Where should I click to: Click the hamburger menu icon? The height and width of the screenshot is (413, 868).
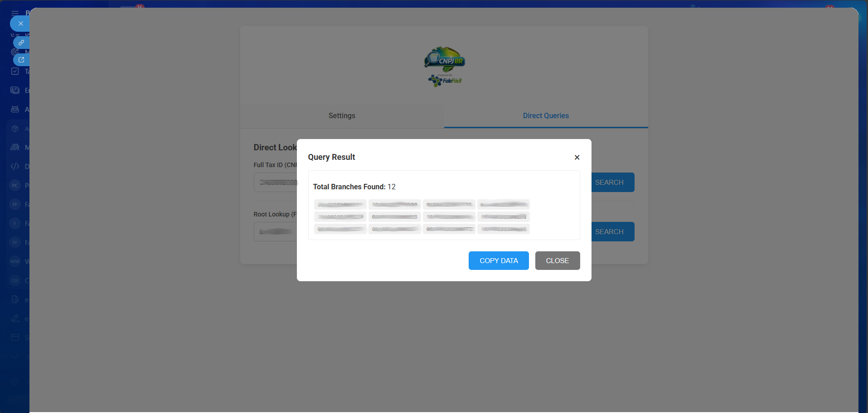coord(15,13)
